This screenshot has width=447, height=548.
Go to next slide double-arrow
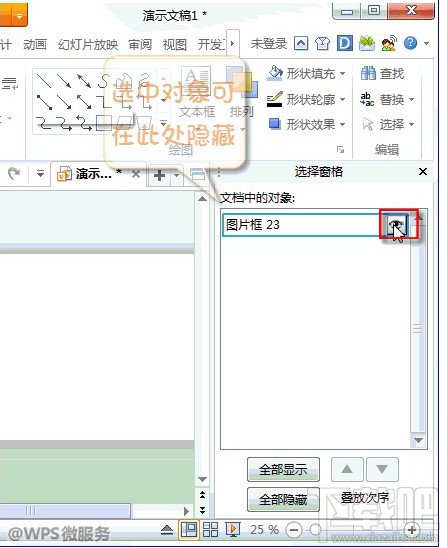click(202, 510)
